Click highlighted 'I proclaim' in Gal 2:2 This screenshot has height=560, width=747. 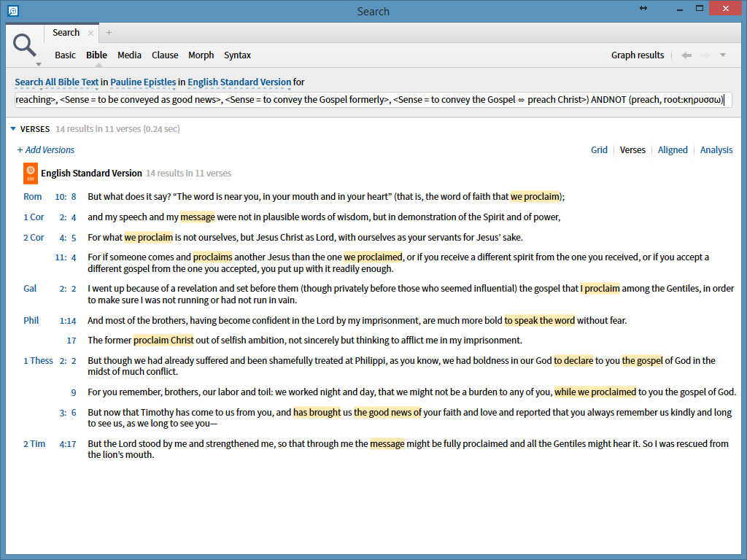click(600, 289)
